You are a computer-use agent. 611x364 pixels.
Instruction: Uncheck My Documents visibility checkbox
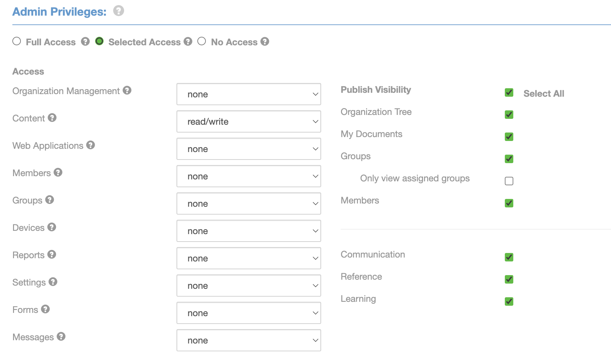tap(509, 137)
